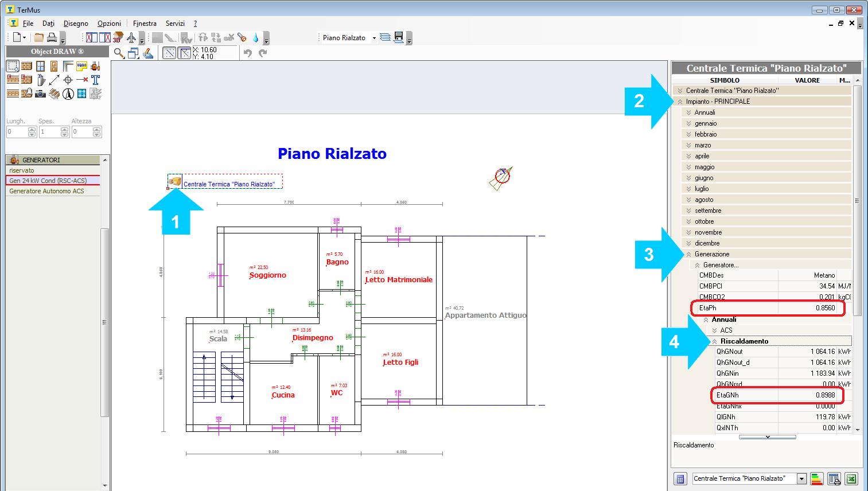Click the magnifier zoom tool
The height and width of the screenshot is (491, 868).
click(x=119, y=53)
